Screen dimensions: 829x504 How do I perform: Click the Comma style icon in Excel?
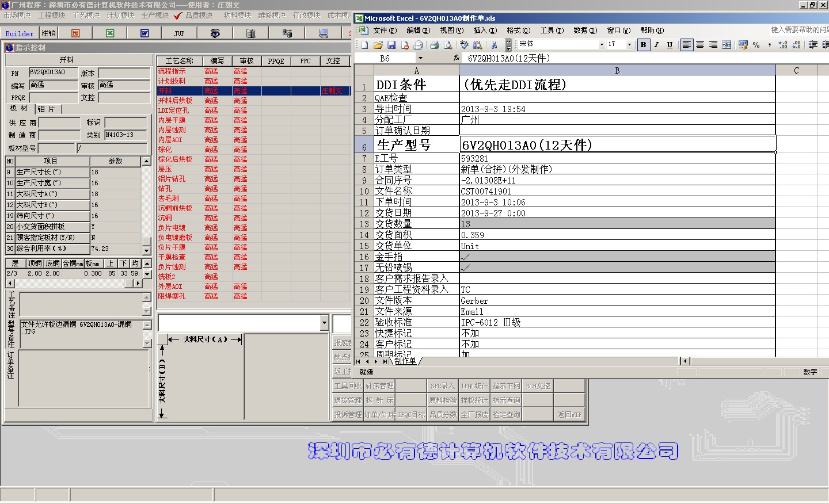pyautogui.click(x=770, y=45)
